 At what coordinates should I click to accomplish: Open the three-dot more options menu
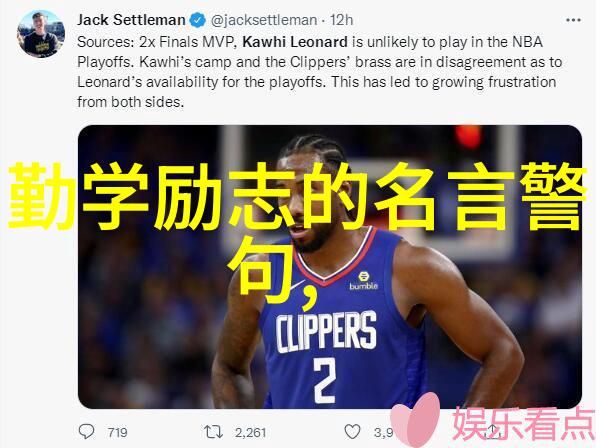point(573,20)
